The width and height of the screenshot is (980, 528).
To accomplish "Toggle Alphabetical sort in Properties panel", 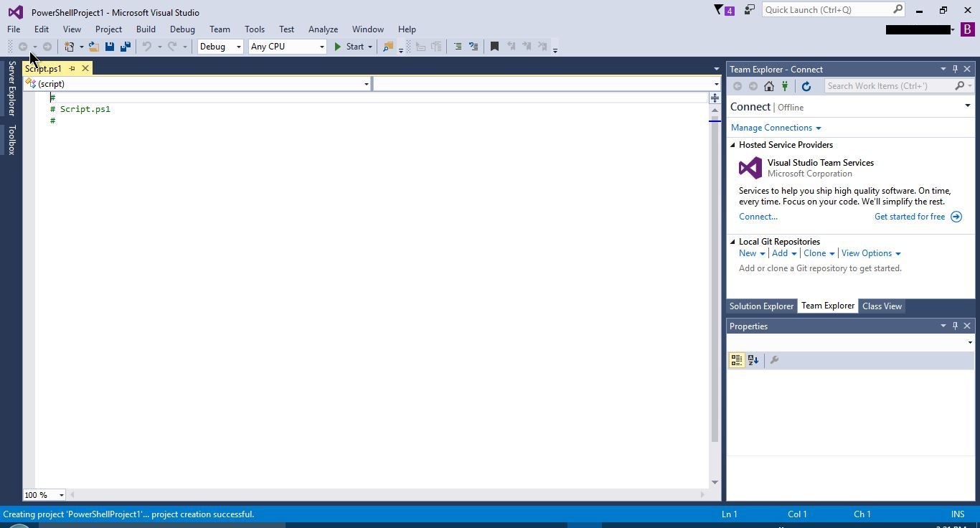I will (x=753, y=360).
